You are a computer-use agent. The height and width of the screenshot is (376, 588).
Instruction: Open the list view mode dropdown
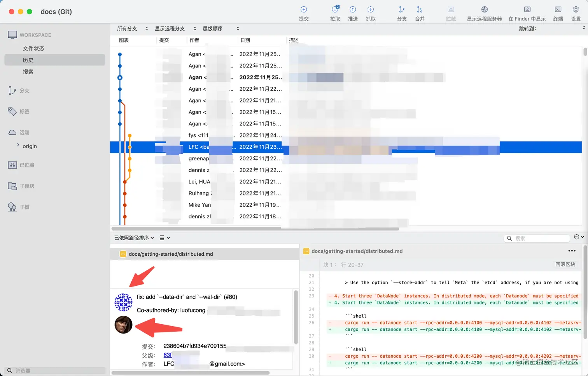point(164,238)
